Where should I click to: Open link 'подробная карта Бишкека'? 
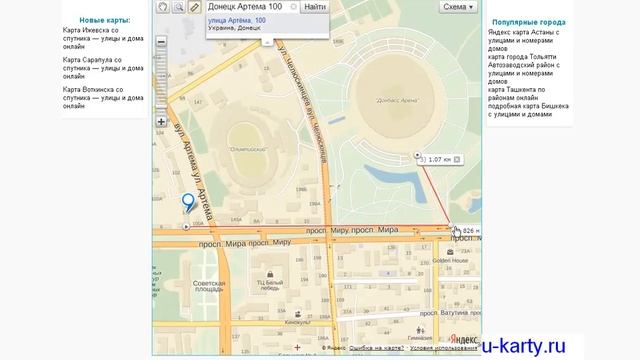pyautogui.click(x=528, y=110)
